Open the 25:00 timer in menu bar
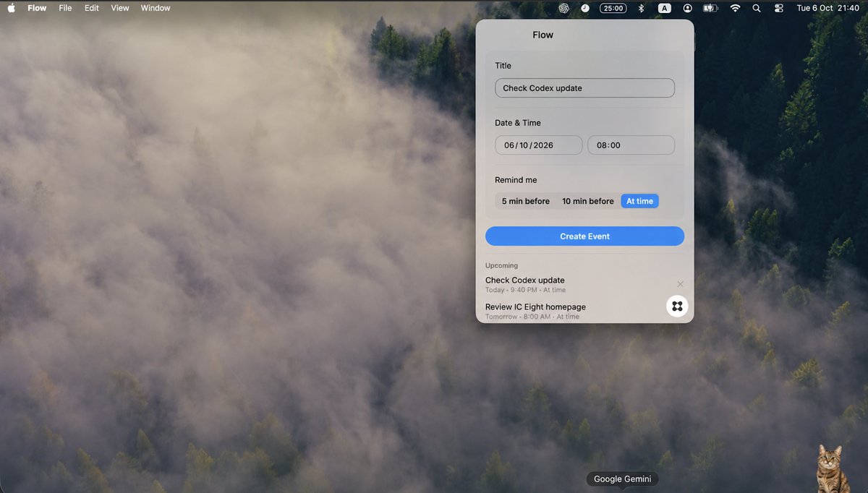This screenshot has height=493, width=868. tap(613, 8)
